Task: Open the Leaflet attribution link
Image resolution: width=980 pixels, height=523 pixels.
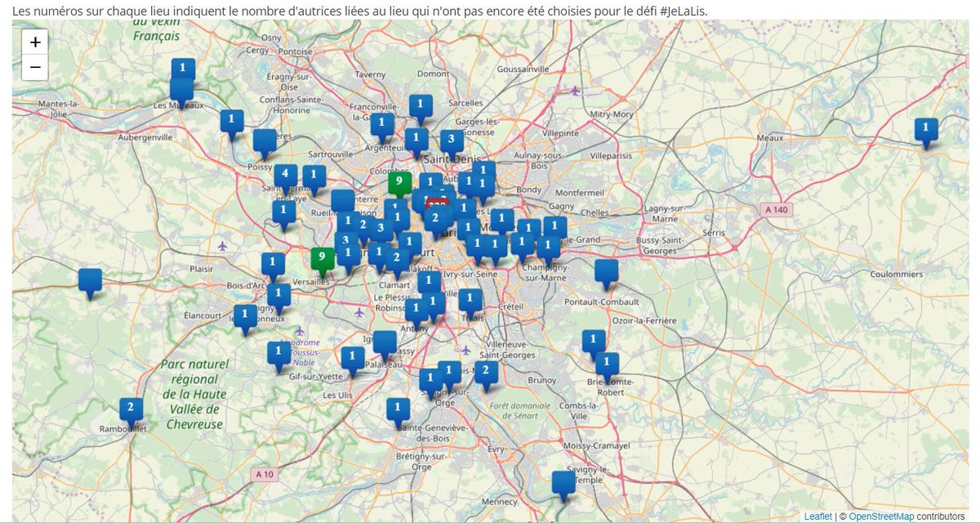Action: click(817, 516)
